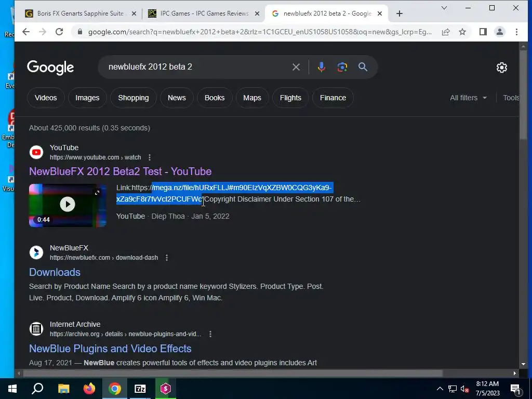Filter results by Images
This screenshot has height=399, width=532.
click(x=87, y=98)
